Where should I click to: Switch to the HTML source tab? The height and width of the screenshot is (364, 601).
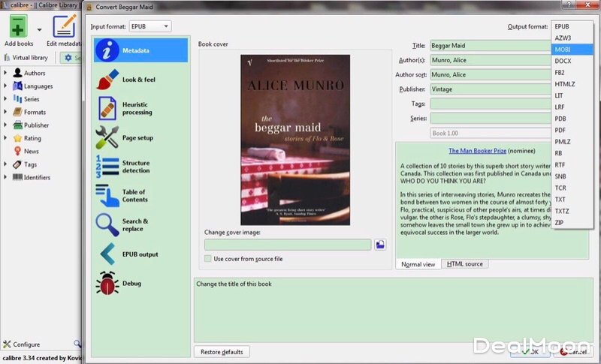(x=465, y=264)
